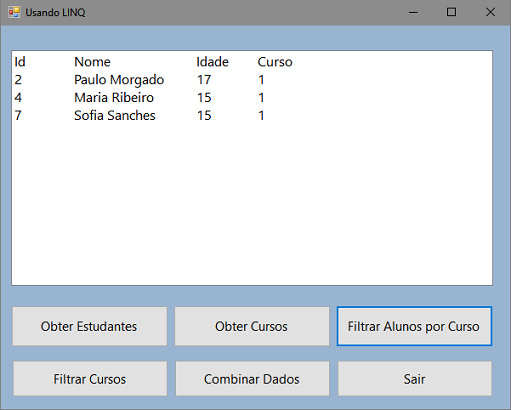
Task: Click the age value 17 in the list
Action: pos(204,80)
